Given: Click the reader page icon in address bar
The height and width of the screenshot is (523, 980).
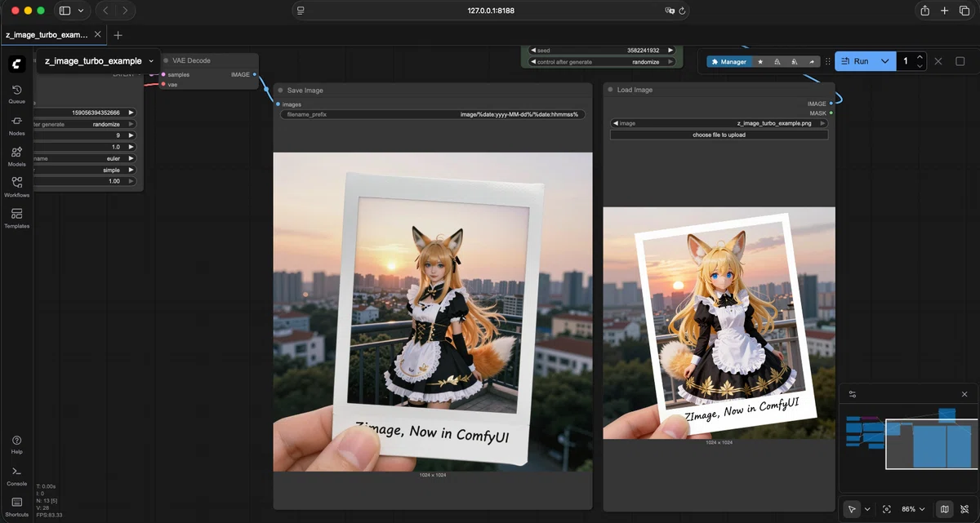Looking at the screenshot, I should coord(301,11).
